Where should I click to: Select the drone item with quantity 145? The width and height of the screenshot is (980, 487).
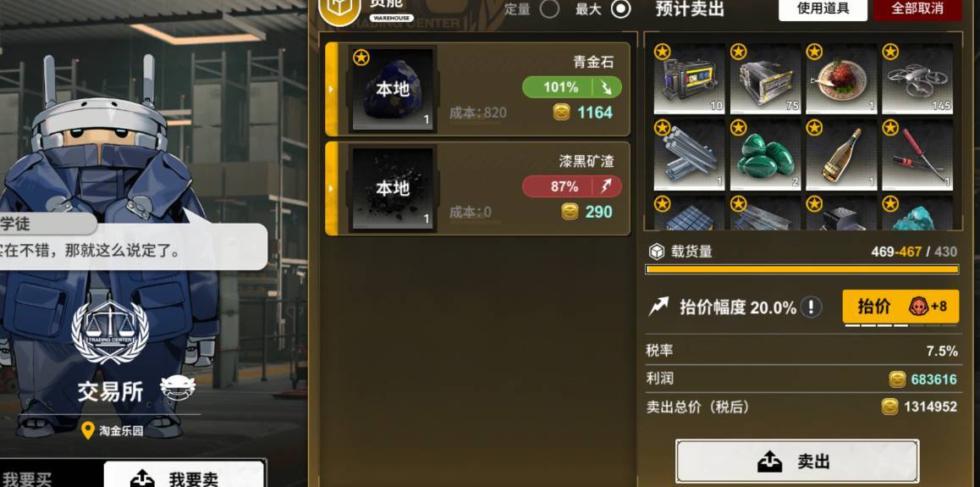point(917,79)
